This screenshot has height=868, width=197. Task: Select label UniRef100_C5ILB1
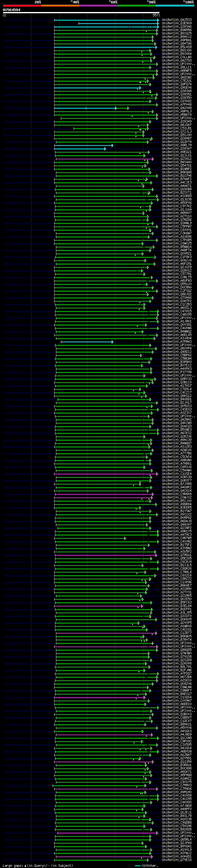tap(177, 128)
